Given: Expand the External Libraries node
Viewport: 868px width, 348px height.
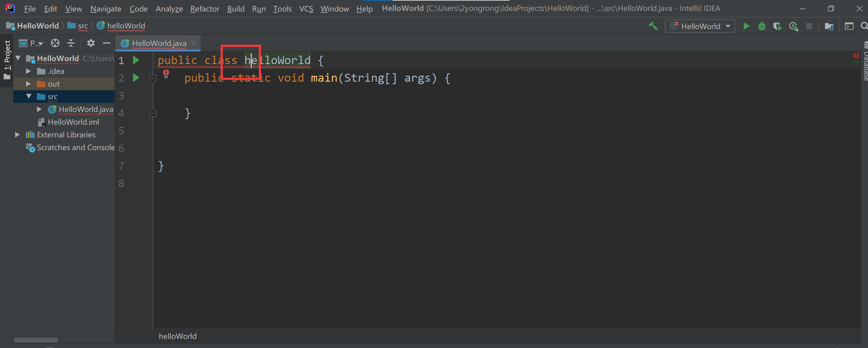Looking at the screenshot, I should (x=18, y=134).
